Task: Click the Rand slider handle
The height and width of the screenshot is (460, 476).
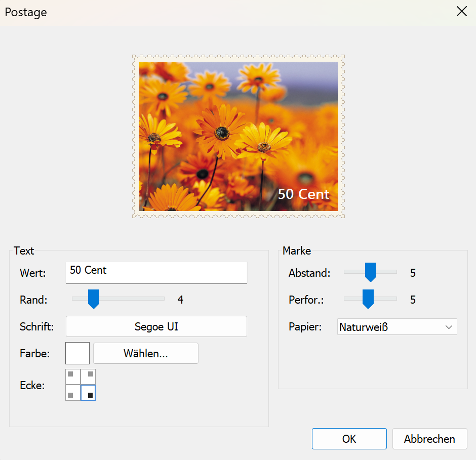Action: tap(93, 299)
